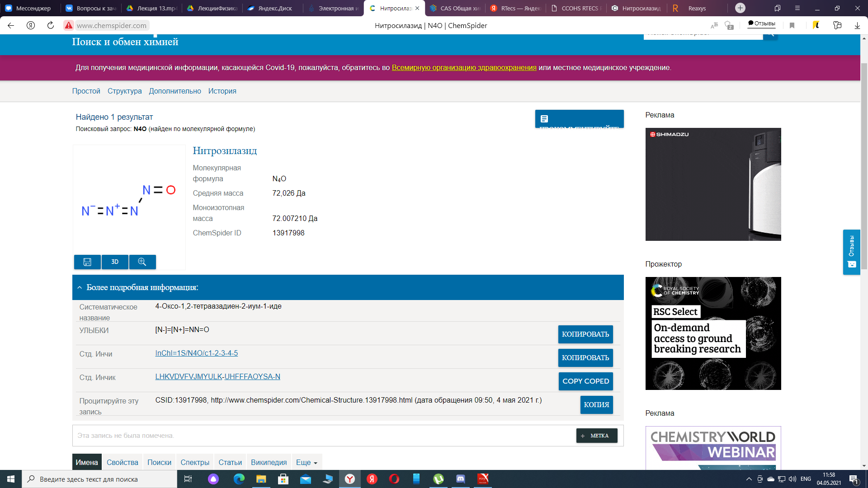Zoom the molecule structure with the magnifier icon
868x488 pixels.
(x=142, y=262)
